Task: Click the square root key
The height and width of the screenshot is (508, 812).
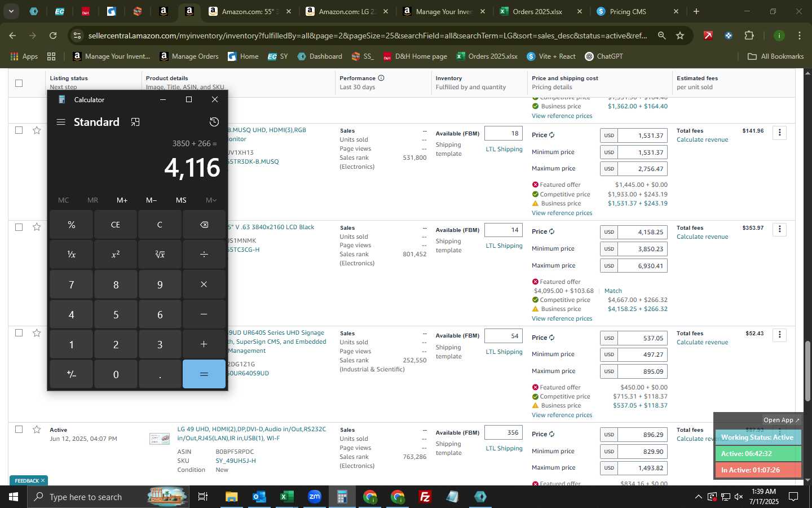Action: click(x=160, y=255)
